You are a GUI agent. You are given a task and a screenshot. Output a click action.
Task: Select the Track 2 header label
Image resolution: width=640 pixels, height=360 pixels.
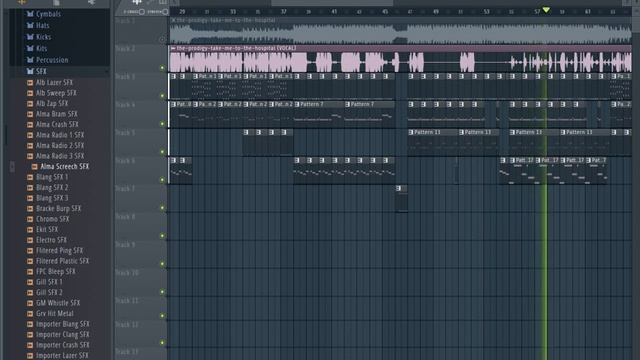click(x=125, y=49)
